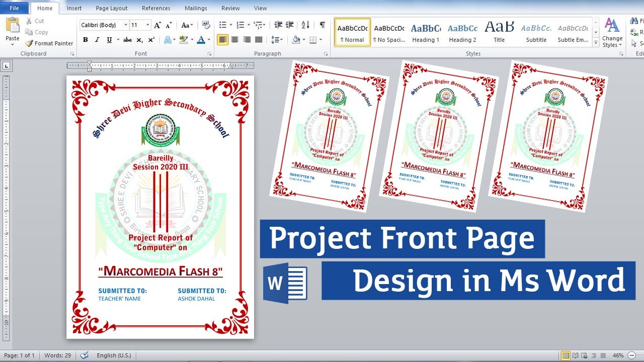Image resolution: width=644 pixels, height=362 pixels.
Task: Toggle Align Text Left
Action: 223,40
